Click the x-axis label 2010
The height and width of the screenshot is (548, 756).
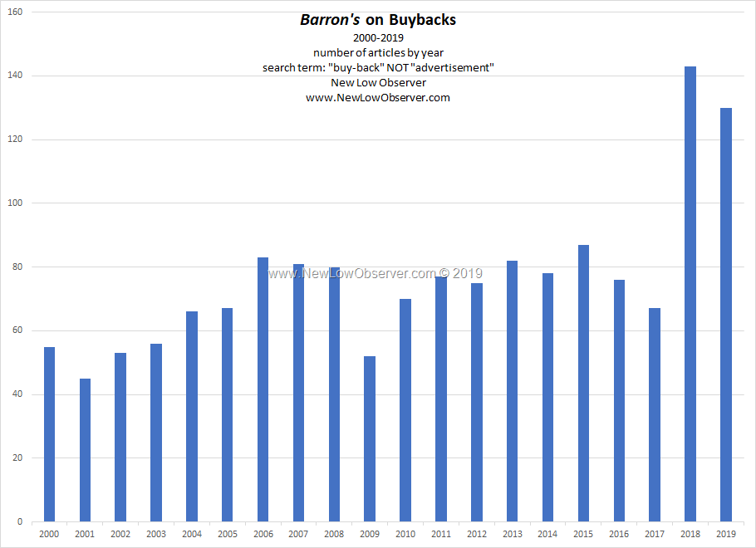pyautogui.click(x=405, y=534)
